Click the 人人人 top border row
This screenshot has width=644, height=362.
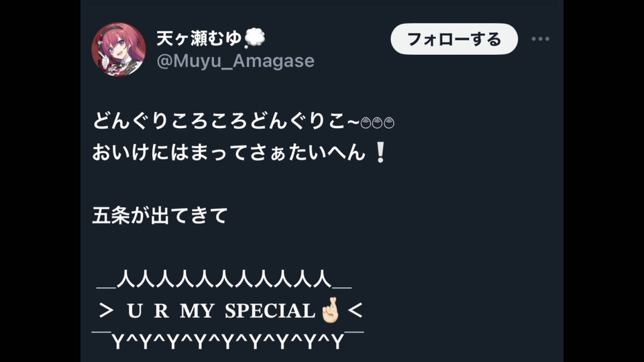[224, 279]
